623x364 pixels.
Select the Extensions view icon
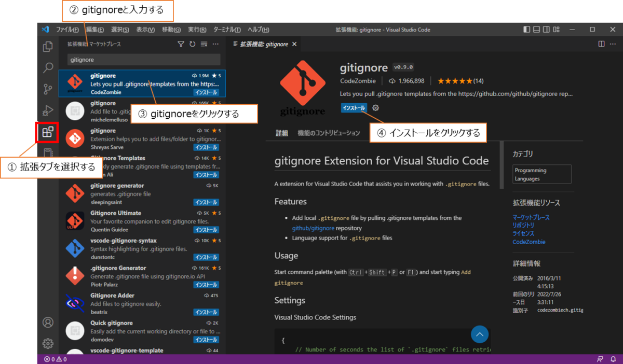point(47,132)
